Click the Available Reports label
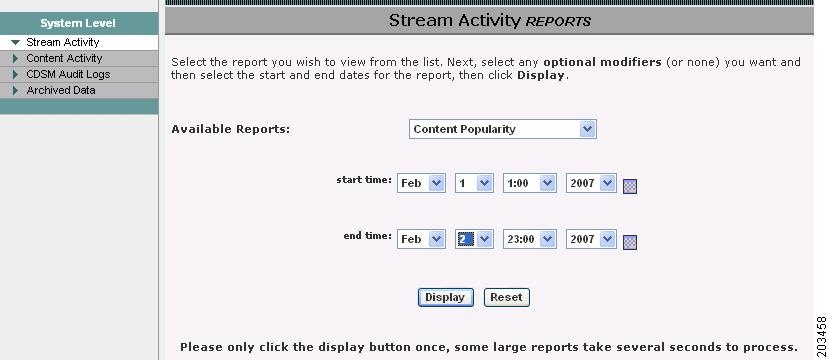The image size is (828, 360). pyautogui.click(x=231, y=129)
